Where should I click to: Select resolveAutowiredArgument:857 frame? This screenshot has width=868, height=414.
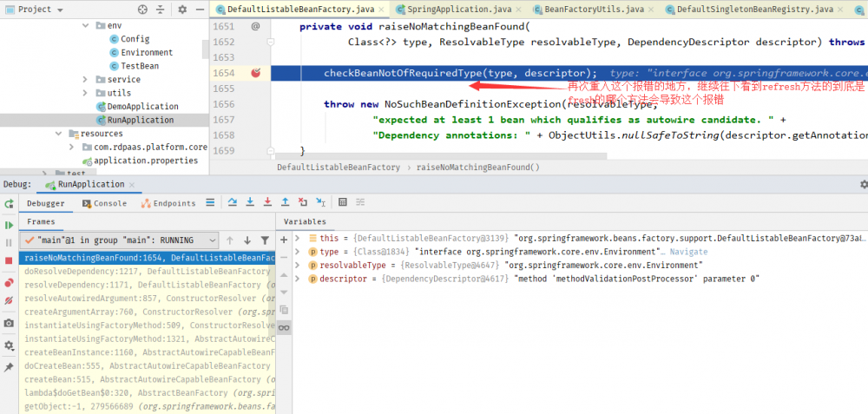[148, 299]
